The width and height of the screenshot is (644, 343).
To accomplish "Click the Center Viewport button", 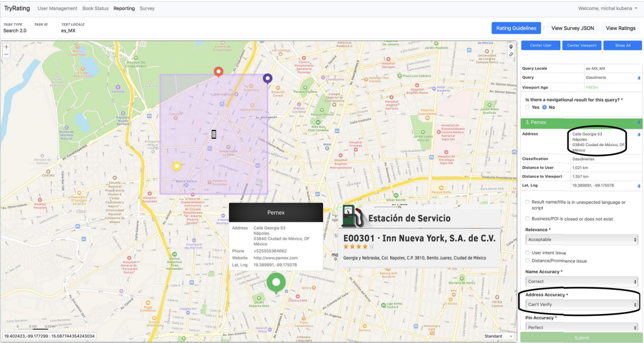I will [581, 46].
